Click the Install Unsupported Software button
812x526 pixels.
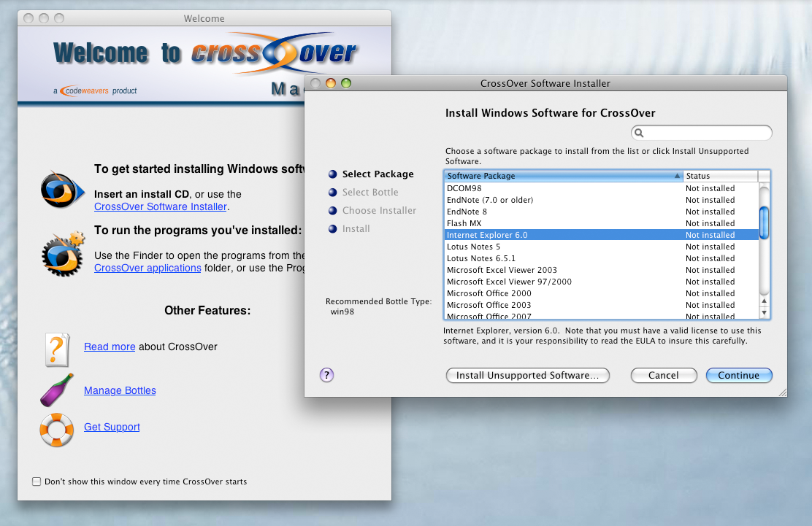pos(528,376)
